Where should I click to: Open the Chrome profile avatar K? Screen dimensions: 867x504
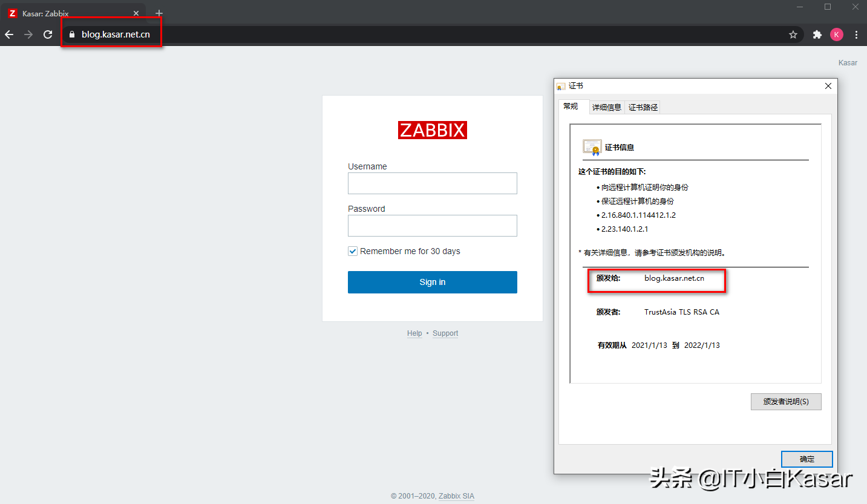[836, 34]
